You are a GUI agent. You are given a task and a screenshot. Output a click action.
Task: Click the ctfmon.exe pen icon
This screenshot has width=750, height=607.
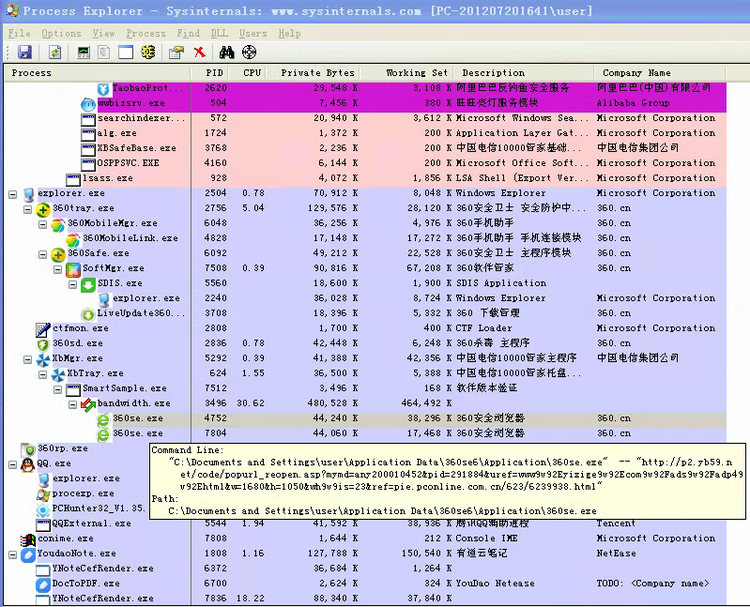tap(43, 329)
